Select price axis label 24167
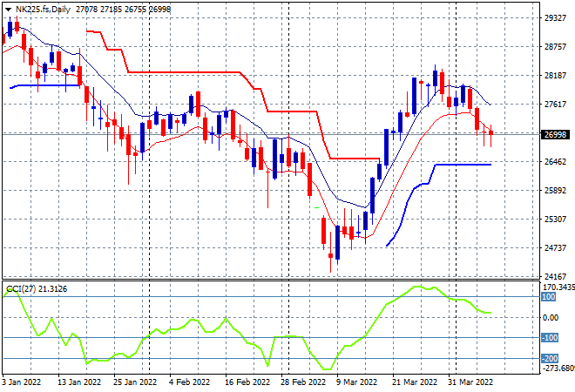The width and height of the screenshot is (575, 392). [x=555, y=276]
